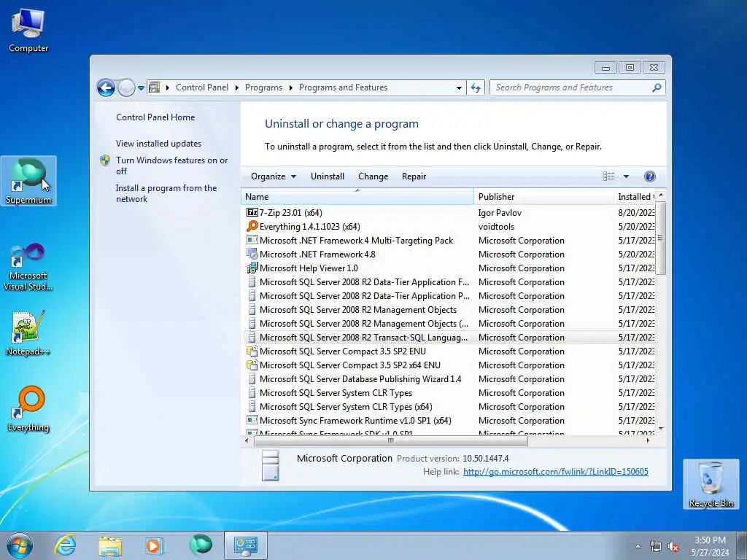Select Everything 1.4.1.1023 (x64) entry
747x560 pixels.
point(449,227)
